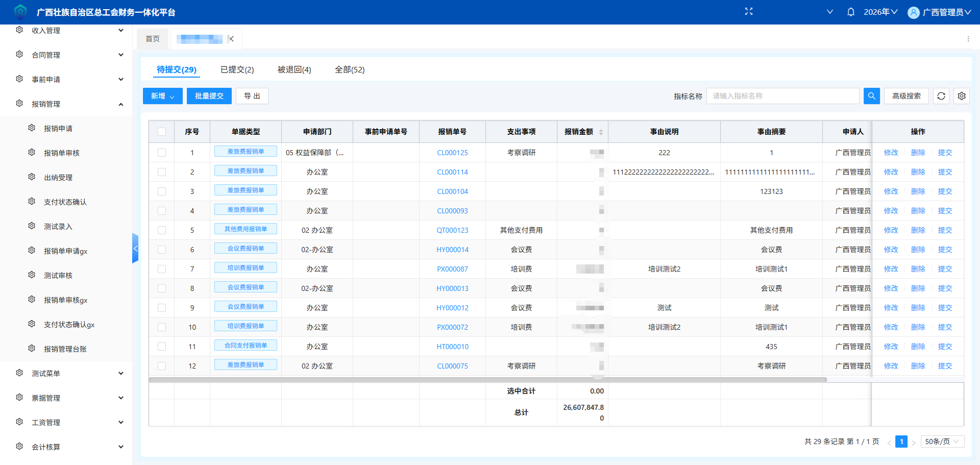
Task: Click the gear icon beside 事前申请
Action: 19,79
